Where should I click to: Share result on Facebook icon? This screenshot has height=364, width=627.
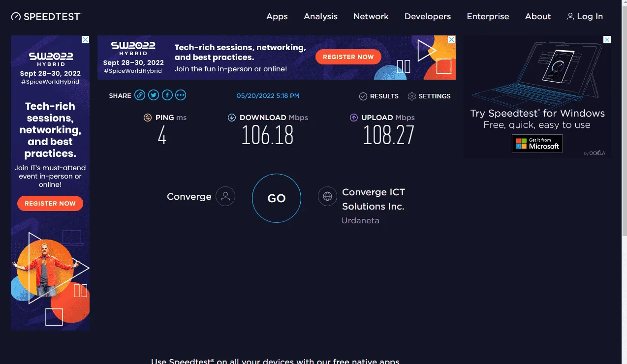(167, 95)
